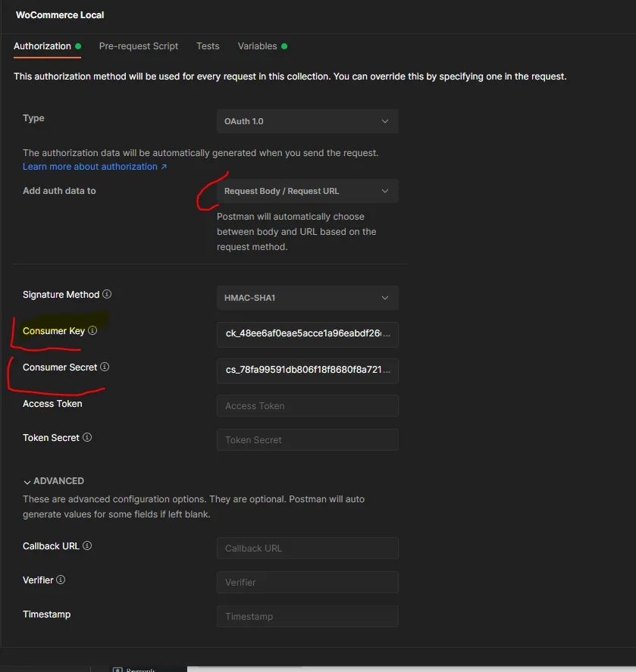Click the Access Token label
636x672 pixels.
52,404
